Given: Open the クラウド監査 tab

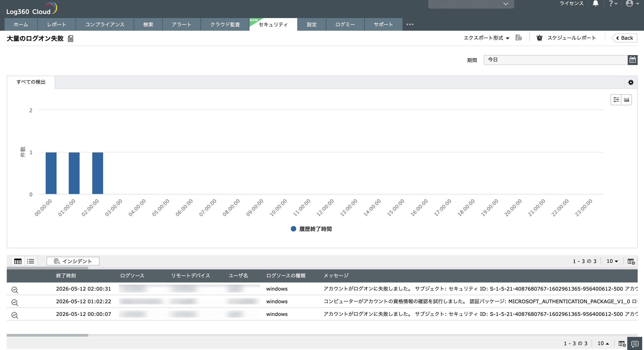Looking at the screenshot, I should coord(225,24).
